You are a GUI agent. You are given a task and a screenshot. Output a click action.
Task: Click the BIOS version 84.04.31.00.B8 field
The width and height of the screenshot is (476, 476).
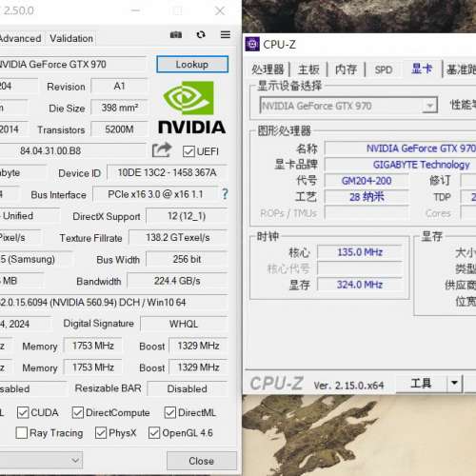pyautogui.click(x=72, y=150)
